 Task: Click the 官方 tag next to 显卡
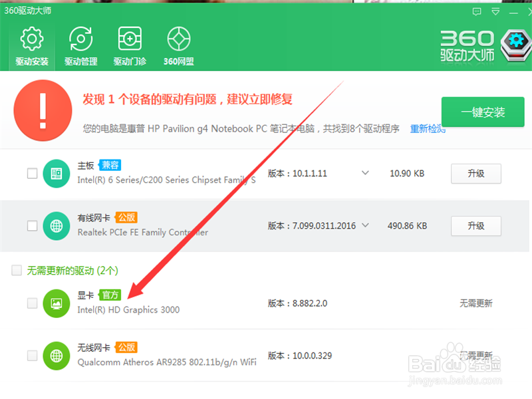click(x=110, y=295)
